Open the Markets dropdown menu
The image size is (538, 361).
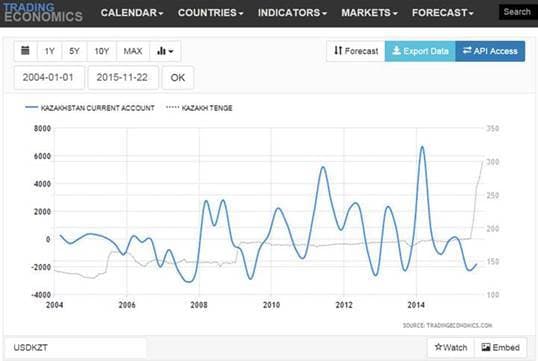point(370,13)
